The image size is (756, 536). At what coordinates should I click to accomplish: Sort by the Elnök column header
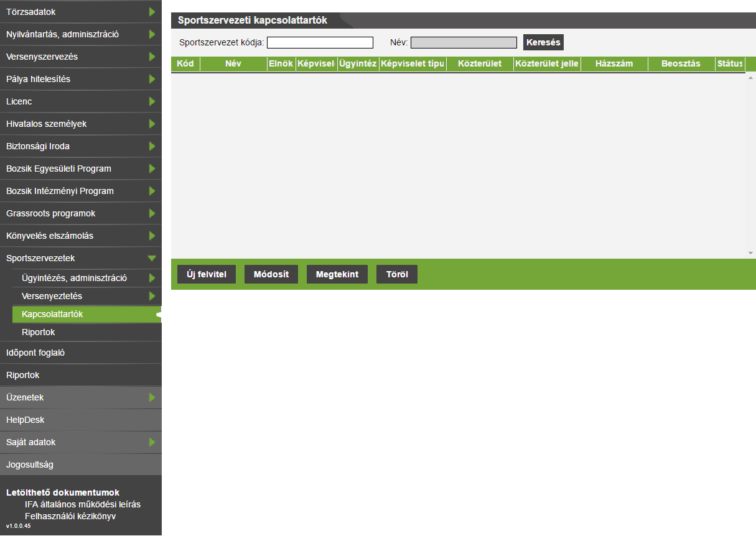[x=281, y=63]
